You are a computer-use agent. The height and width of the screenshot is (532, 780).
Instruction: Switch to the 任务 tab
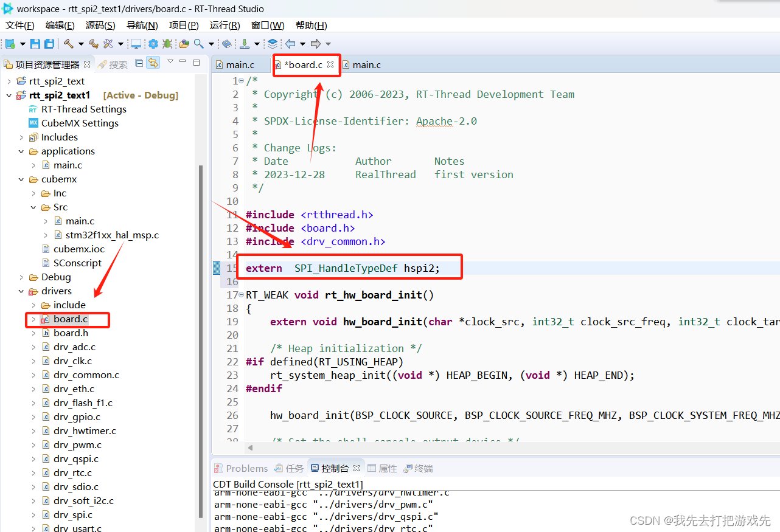[x=289, y=468]
